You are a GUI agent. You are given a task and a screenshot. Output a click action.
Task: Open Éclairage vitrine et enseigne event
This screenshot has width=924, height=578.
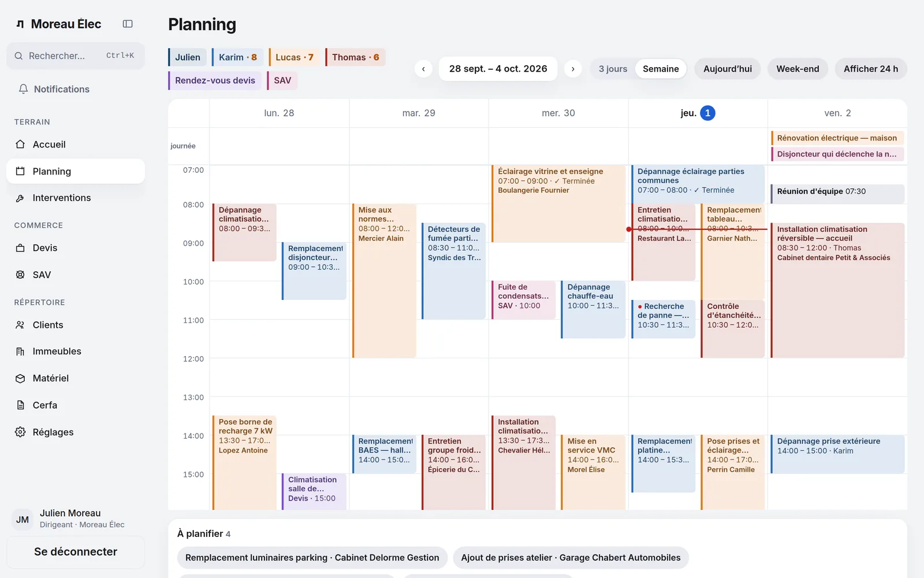click(x=558, y=203)
